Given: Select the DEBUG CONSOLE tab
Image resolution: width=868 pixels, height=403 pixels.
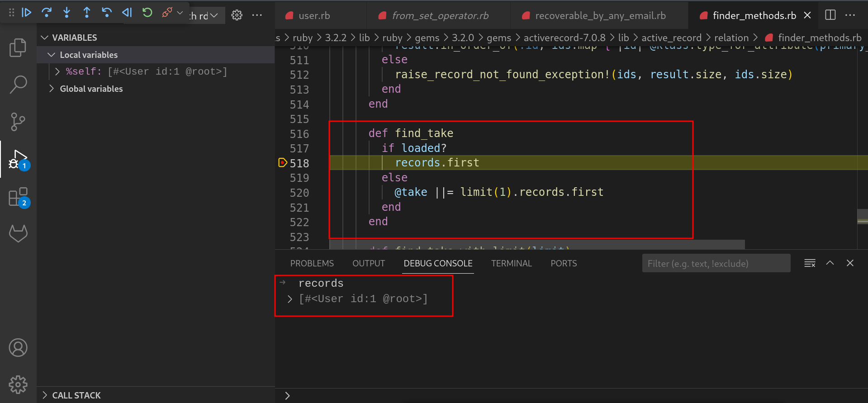Looking at the screenshot, I should pyautogui.click(x=438, y=263).
